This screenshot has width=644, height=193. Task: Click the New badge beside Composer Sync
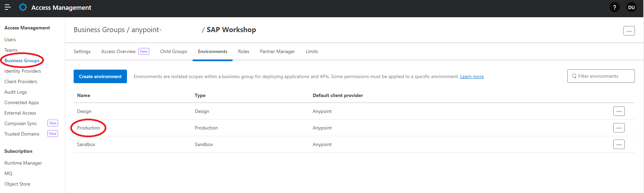53,123
